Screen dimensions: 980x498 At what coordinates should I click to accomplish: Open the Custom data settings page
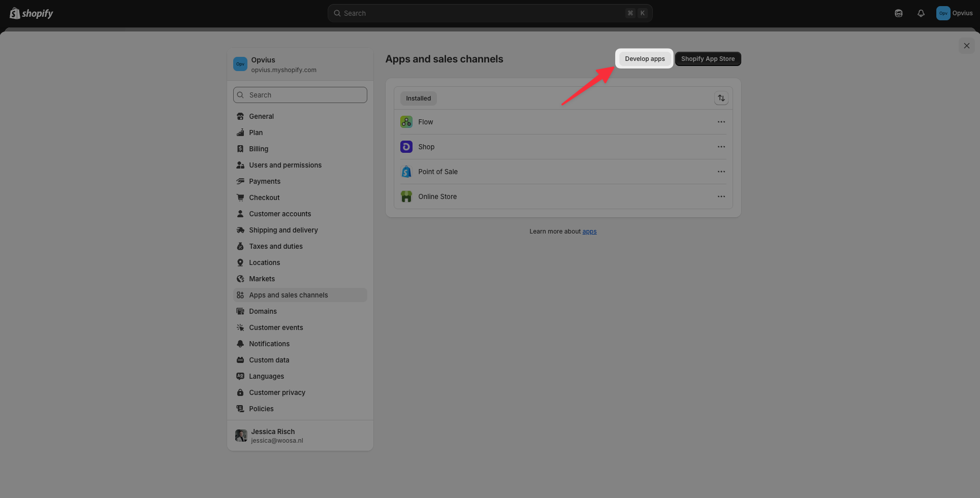(x=300, y=360)
